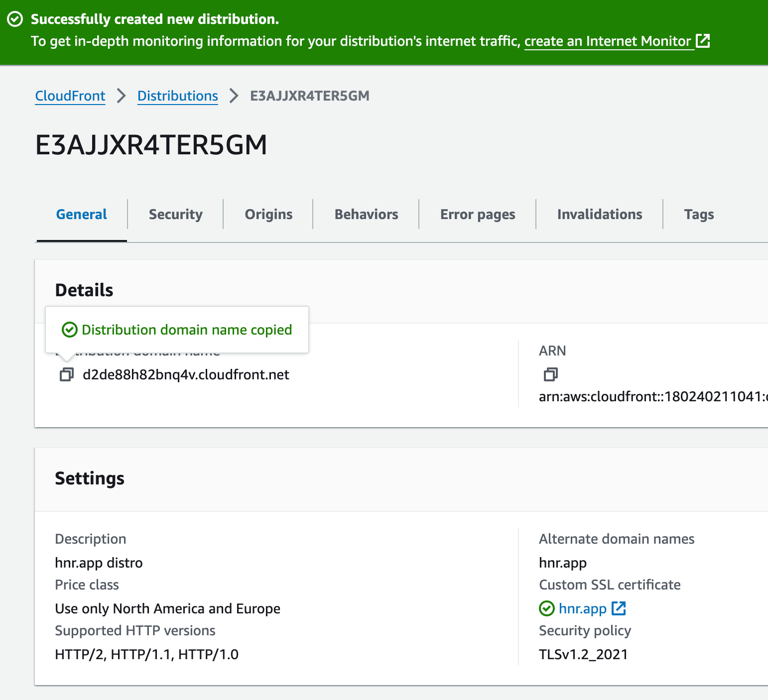Image resolution: width=768 pixels, height=700 pixels.
Task: Click the Alternate domain names label
Action: 617,539
